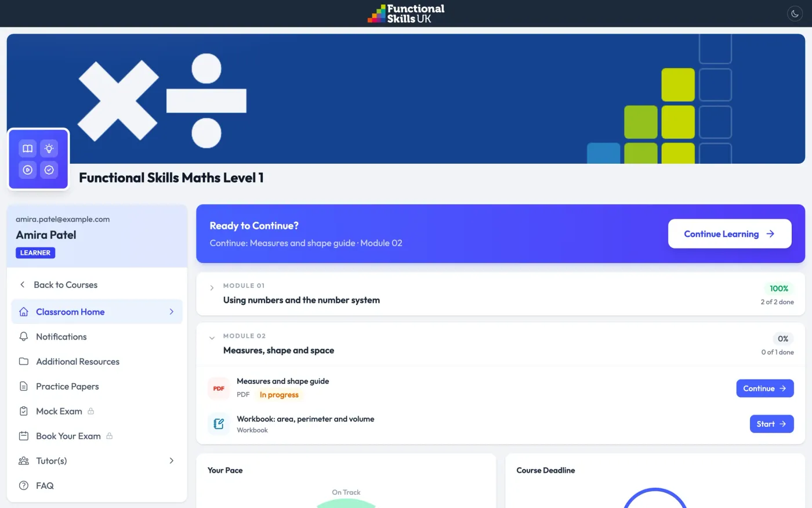Open Book Your Exam in sidebar

point(97,436)
